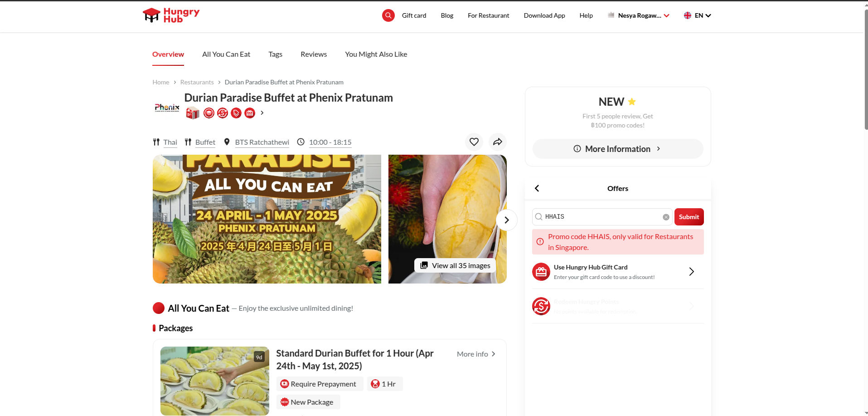
Task: Open the Standard Durian Buffet package thumbnail
Action: pyautogui.click(x=214, y=381)
